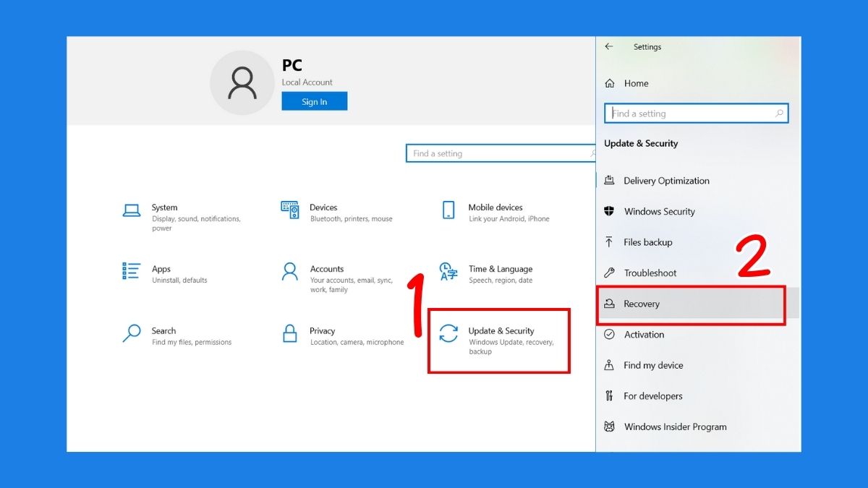This screenshot has height=488, width=868.
Task: Click the back arrow in Settings sidebar
Action: 609,46
